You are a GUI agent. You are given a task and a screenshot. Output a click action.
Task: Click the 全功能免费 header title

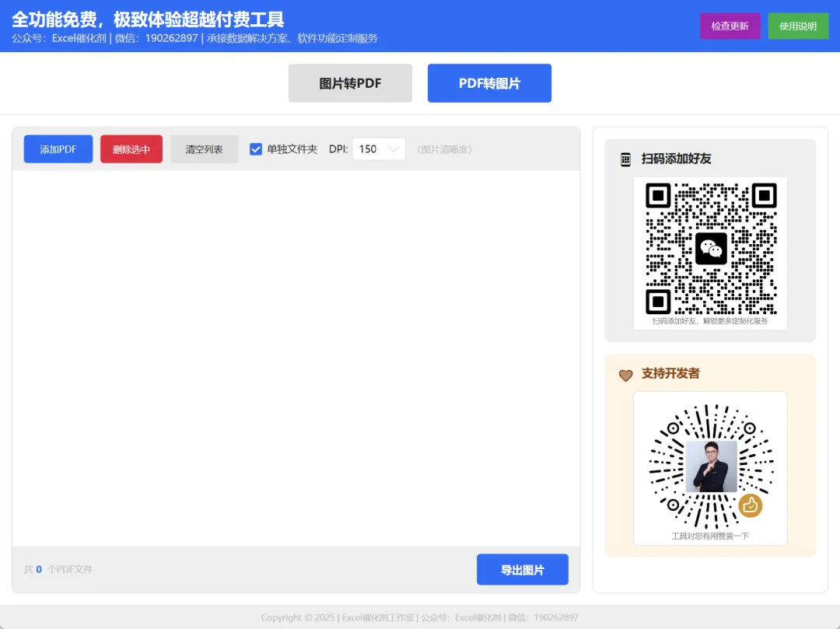point(148,19)
